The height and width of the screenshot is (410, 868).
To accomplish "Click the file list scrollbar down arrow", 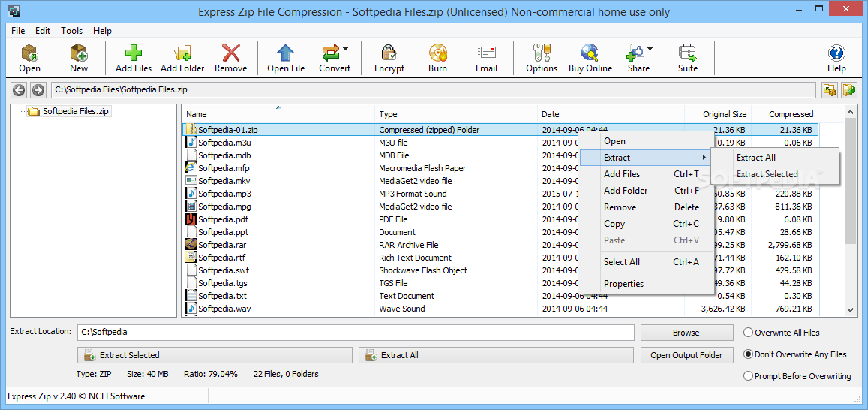I will point(851,310).
